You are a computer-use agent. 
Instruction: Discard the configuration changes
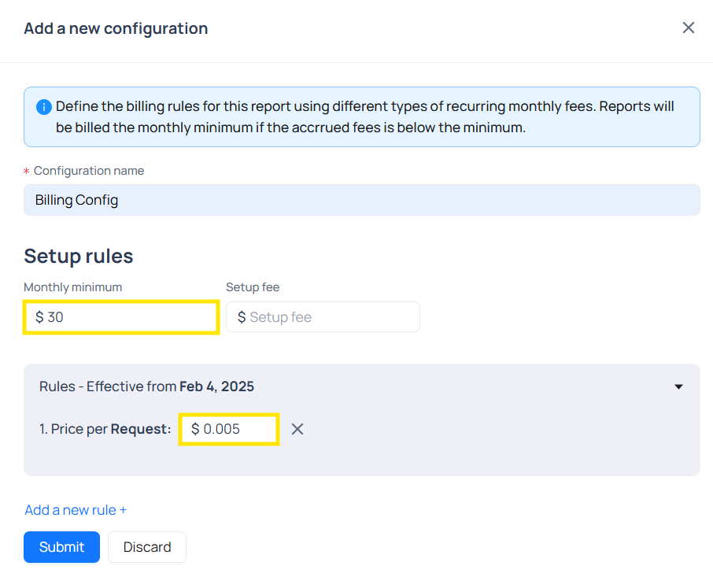point(147,547)
